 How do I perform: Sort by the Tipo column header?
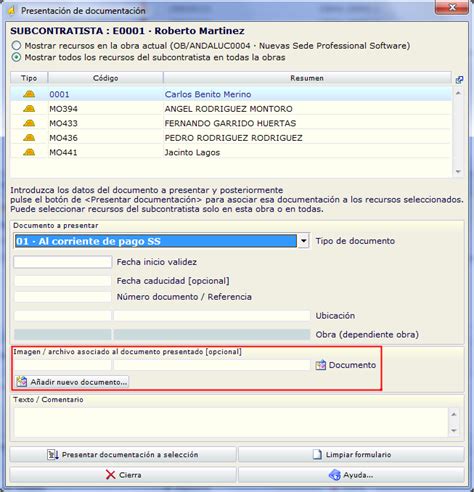tap(29, 78)
